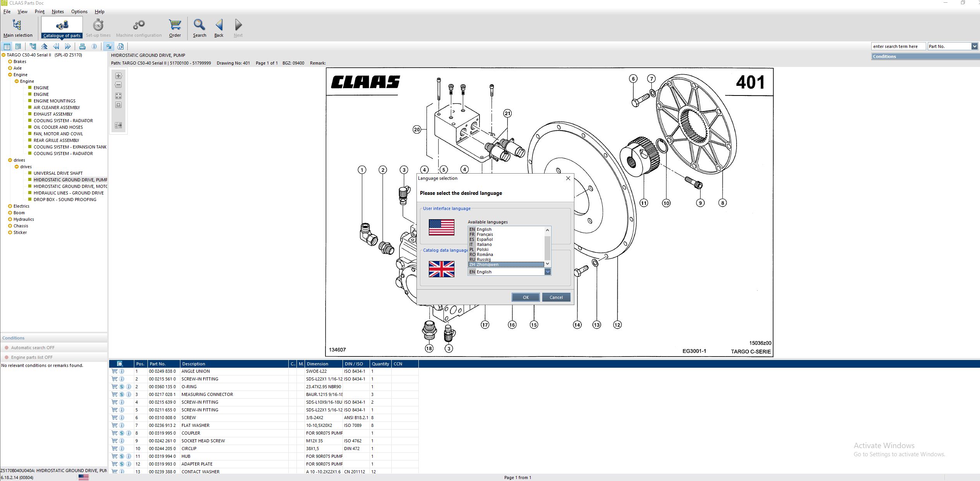Zoom out of the drawing with minus
980x481 pixels.
click(x=118, y=85)
